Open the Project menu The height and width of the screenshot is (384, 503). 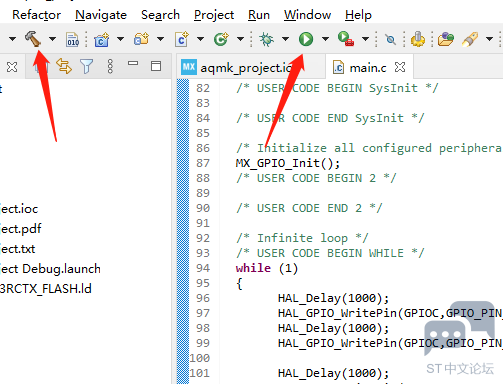[x=214, y=15]
